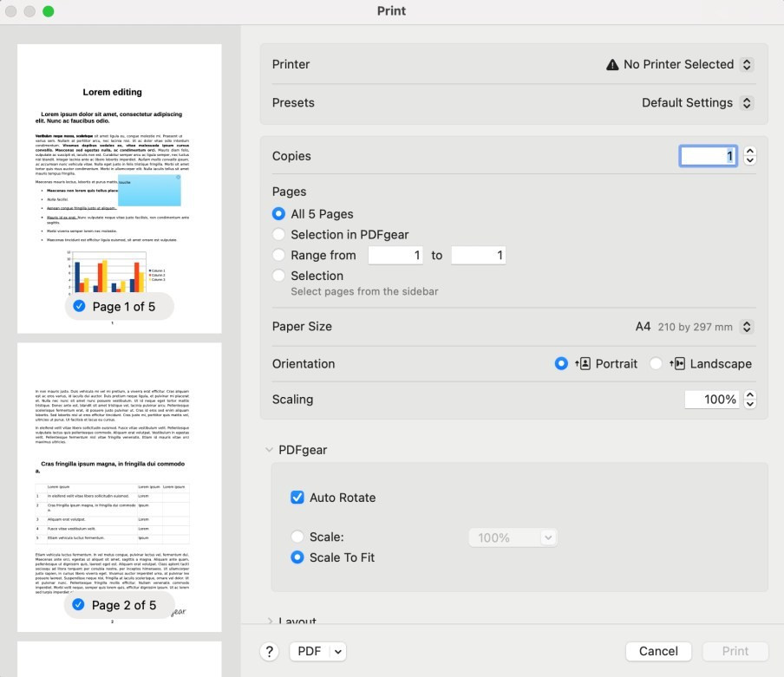Image resolution: width=784 pixels, height=677 pixels.
Task: Click the No Printer warning icon
Action: coord(612,65)
